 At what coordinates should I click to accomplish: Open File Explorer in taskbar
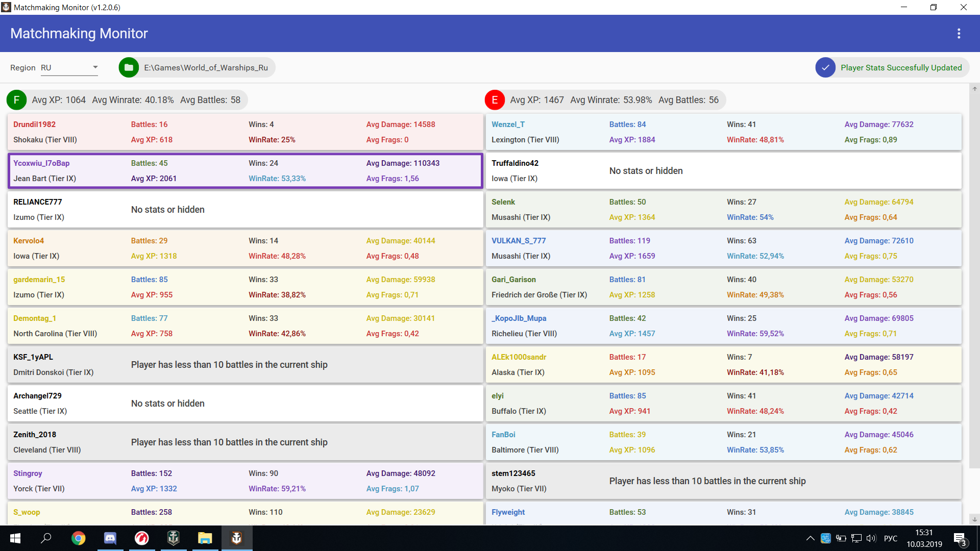pyautogui.click(x=205, y=538)
